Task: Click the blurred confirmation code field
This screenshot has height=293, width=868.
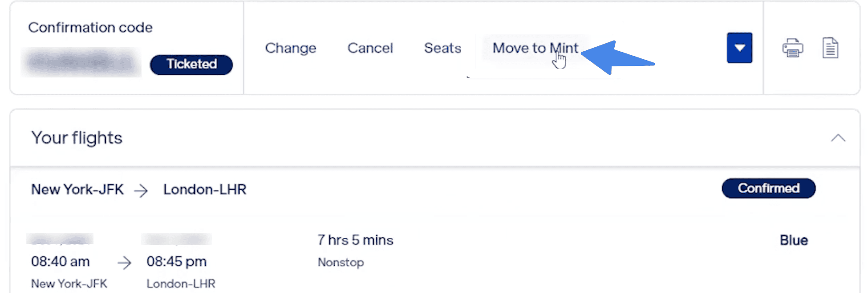Action: coord(82,61)
